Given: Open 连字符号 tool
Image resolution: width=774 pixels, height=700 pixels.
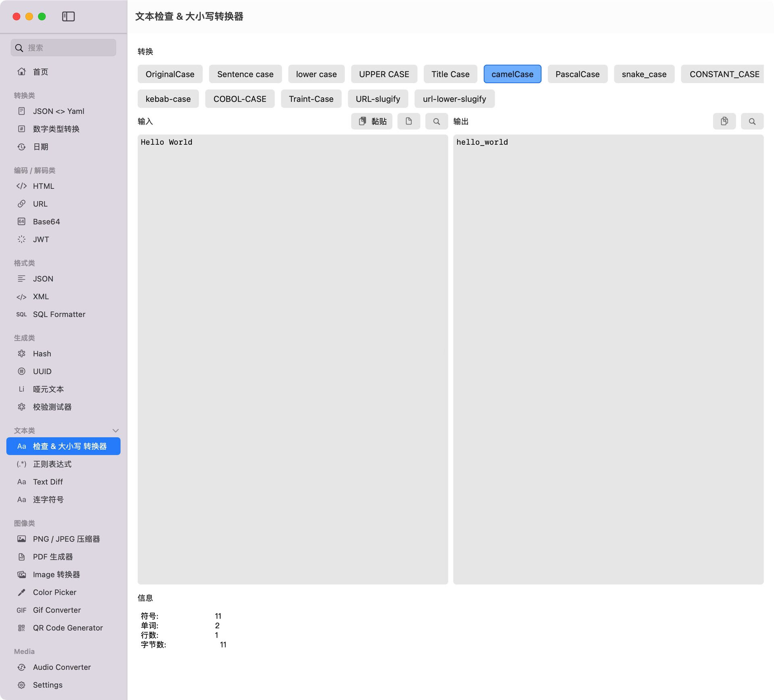Looking at the screenshot, I should [63, 500].
